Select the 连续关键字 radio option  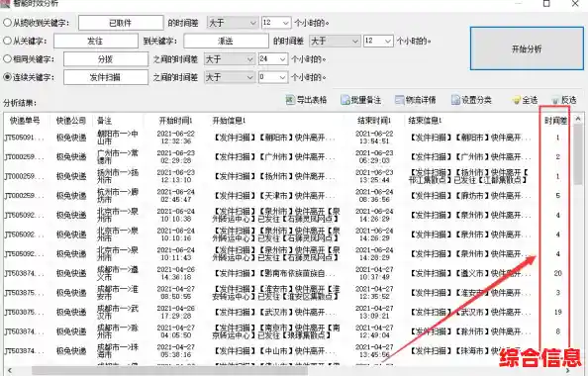coord(7,77)
